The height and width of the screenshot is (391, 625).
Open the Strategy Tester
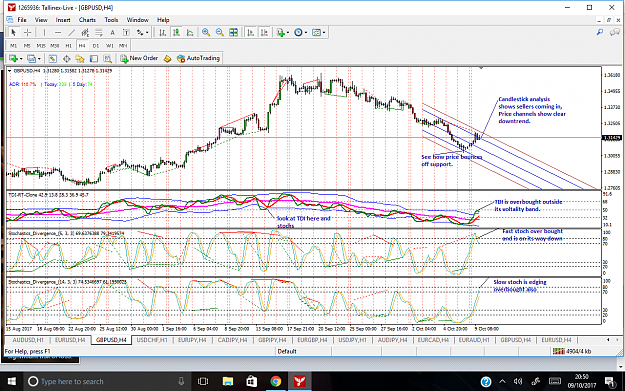pos(108,59)
